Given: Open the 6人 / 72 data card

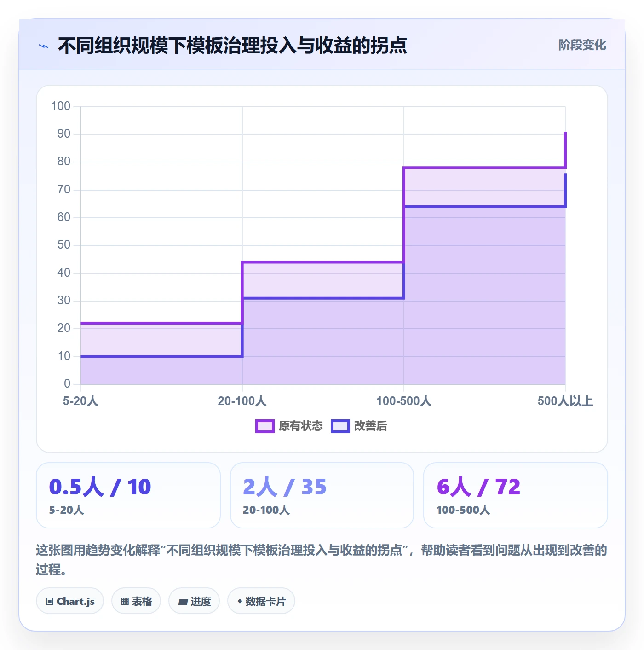Looking at the screenshot, I should click(x=516, y=495).
